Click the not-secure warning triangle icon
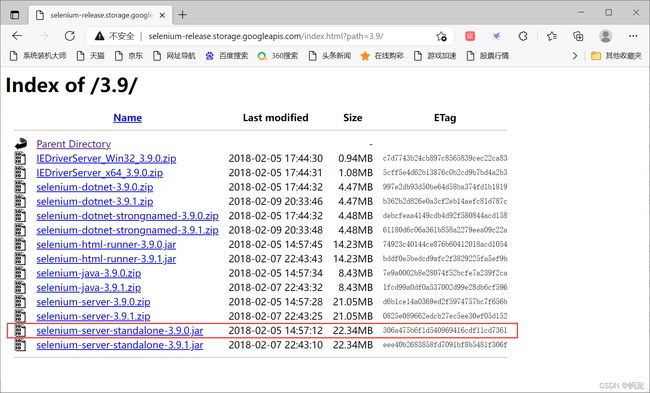 tap(99, 36)
